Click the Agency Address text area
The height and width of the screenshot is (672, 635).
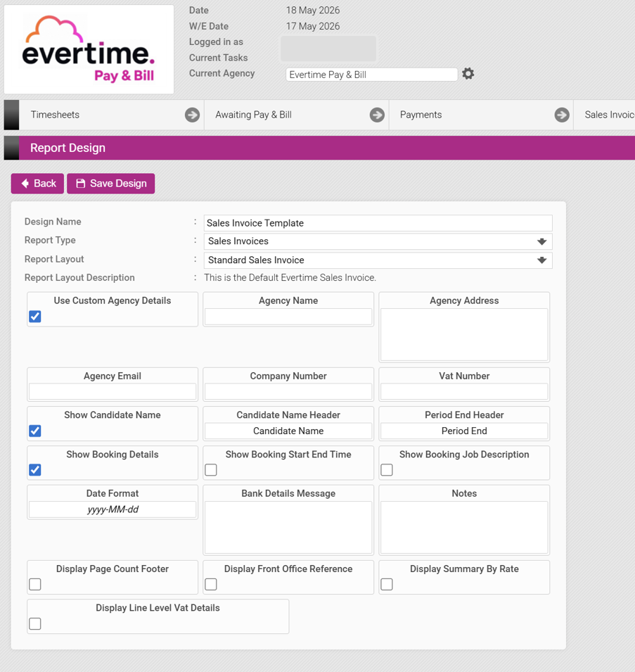tap(464, 335)
